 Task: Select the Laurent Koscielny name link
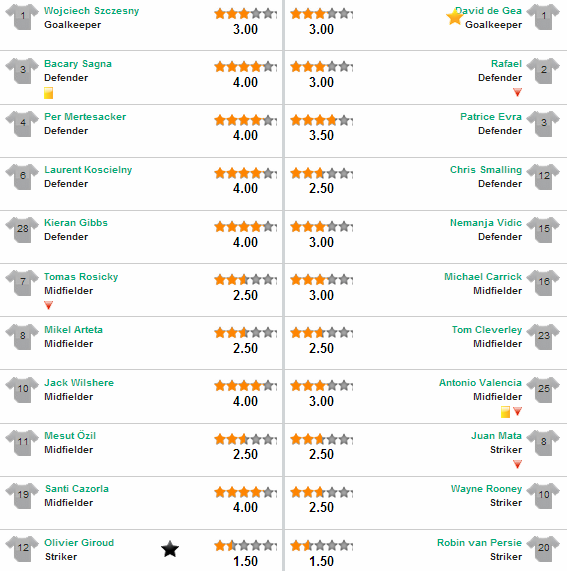(x=88, y=170)
